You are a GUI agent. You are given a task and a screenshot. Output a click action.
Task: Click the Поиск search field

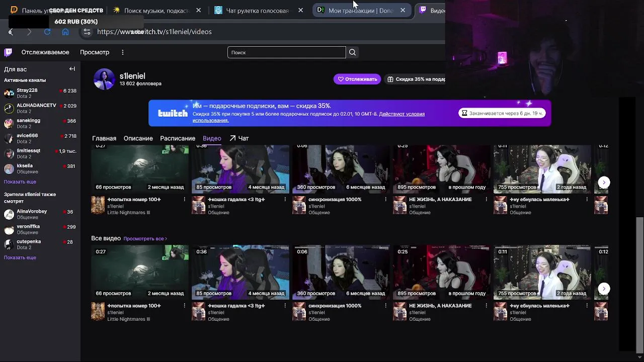point(287,52)
